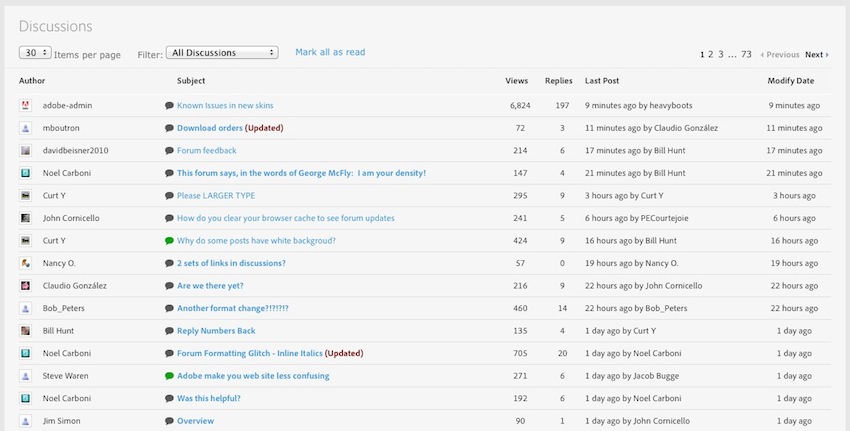The image size is (850, 431).
Task: Click speech bubble icon beside Forum feedback
Action: (x=169, y=151)
